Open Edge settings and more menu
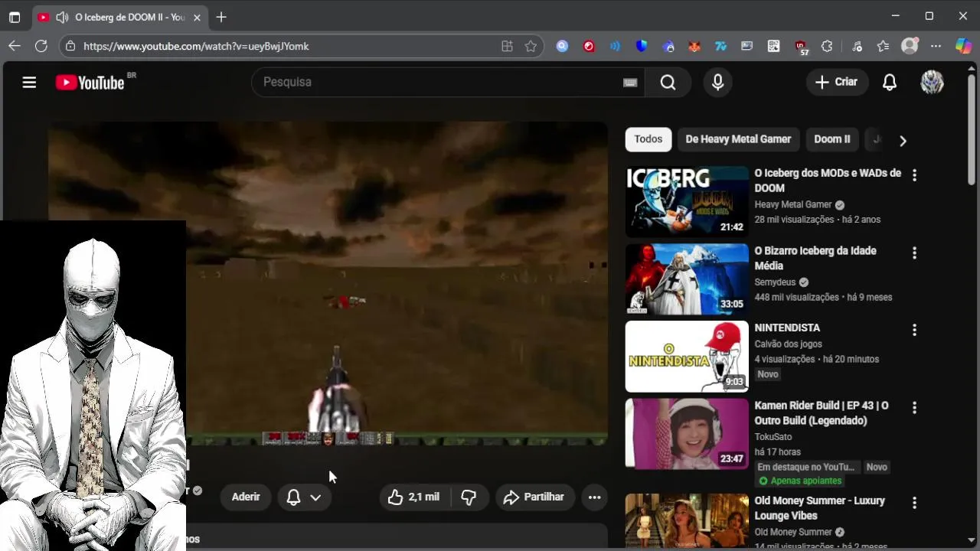Image resolution: width=980 pixels, height=551 pixels. pyautogui.click(x=936, y=46)
